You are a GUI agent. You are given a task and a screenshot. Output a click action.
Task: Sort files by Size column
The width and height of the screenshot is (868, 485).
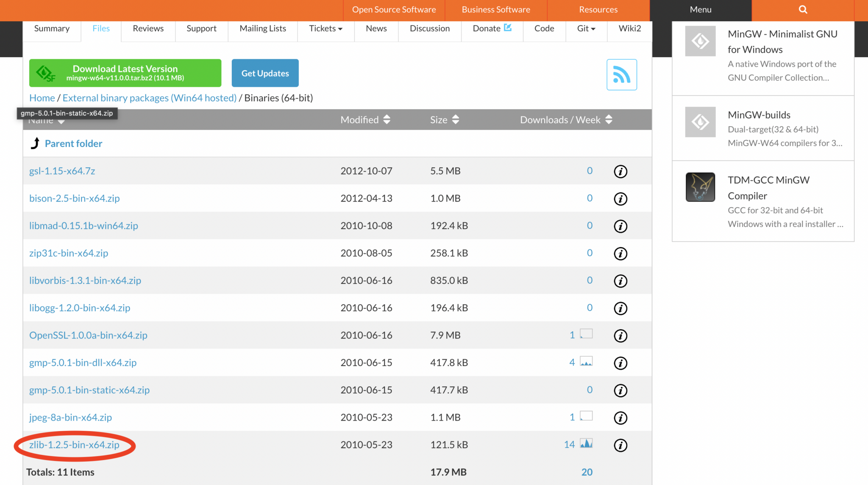click(x=445, y=119)
